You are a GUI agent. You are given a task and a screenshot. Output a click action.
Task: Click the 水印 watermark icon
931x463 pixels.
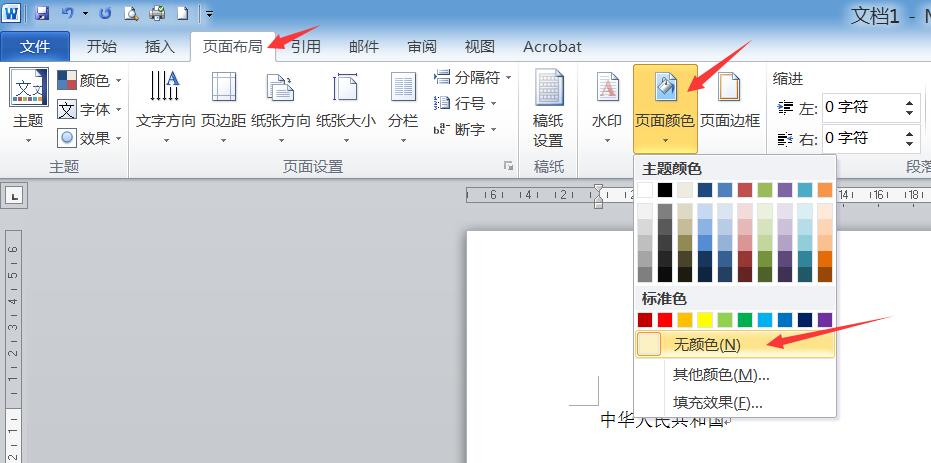pyautogui.click(x=607, y=86)
